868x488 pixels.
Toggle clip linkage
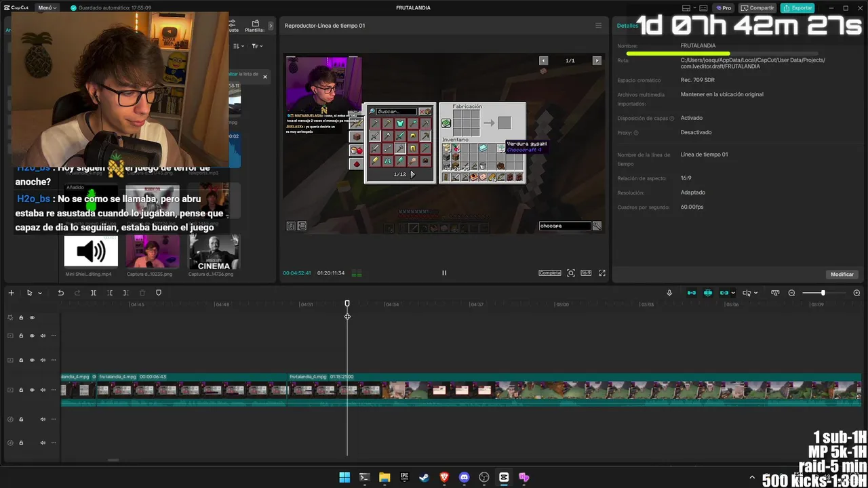pyautogui.click(x=724, y=293)
